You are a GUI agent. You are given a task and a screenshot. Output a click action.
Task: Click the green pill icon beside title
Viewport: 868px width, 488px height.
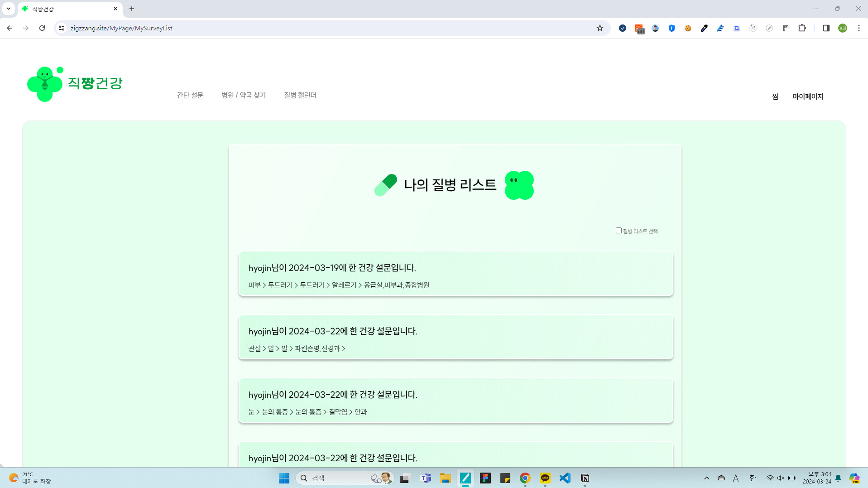[x=385, y=185]
